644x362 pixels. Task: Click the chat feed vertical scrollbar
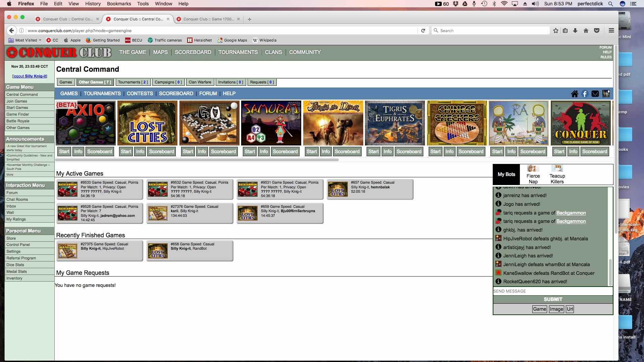point(610,272)
